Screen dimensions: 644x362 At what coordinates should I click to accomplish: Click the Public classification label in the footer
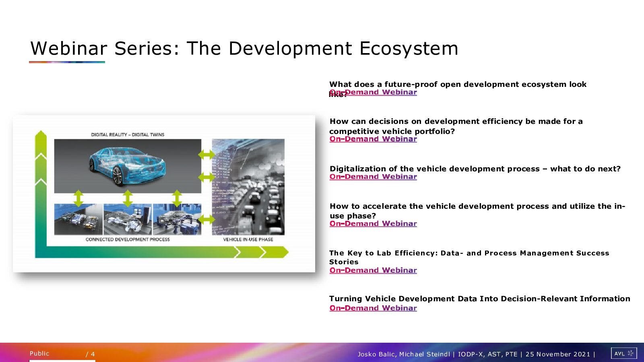(39, 354)
